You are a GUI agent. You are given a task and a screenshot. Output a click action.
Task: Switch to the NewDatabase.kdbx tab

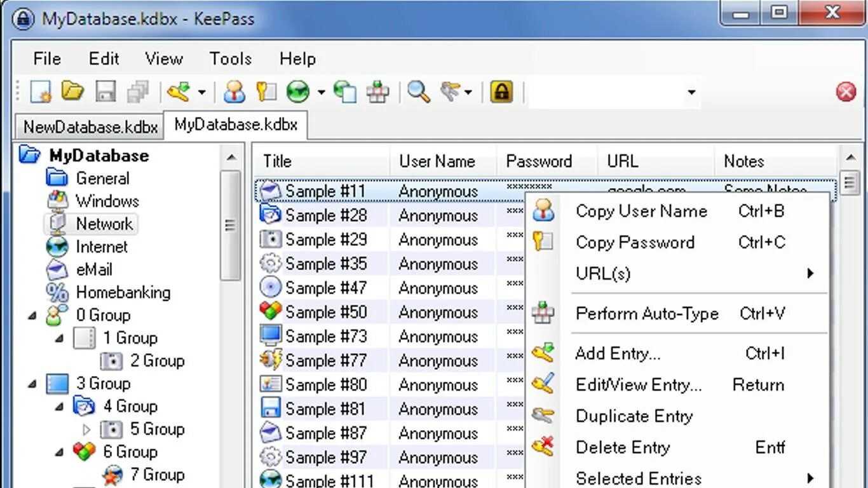90,127
